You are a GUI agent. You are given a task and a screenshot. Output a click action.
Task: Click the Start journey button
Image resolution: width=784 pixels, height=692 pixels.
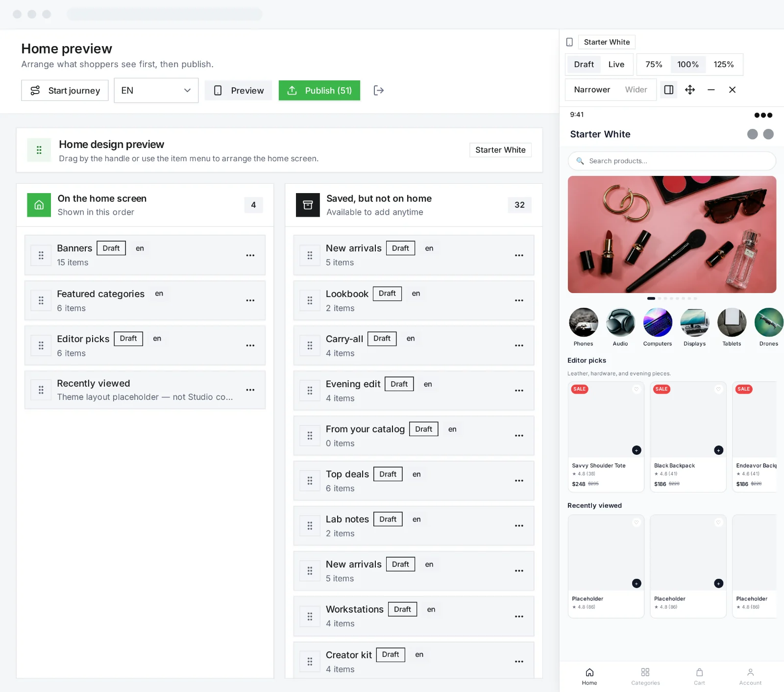[65, 91]
